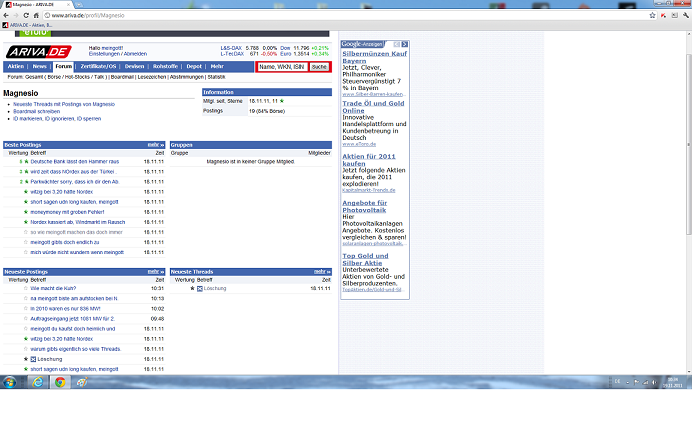Click the Abmelden link
The image size is (692, 430).
coord(135,54)
